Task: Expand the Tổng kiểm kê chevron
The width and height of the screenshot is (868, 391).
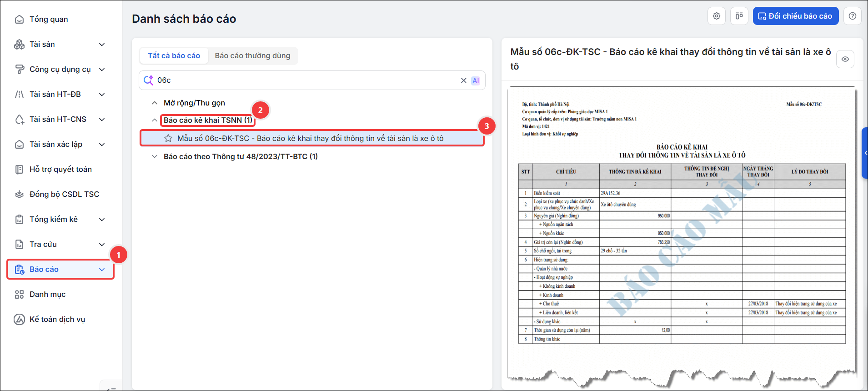Action: point(102,219)
